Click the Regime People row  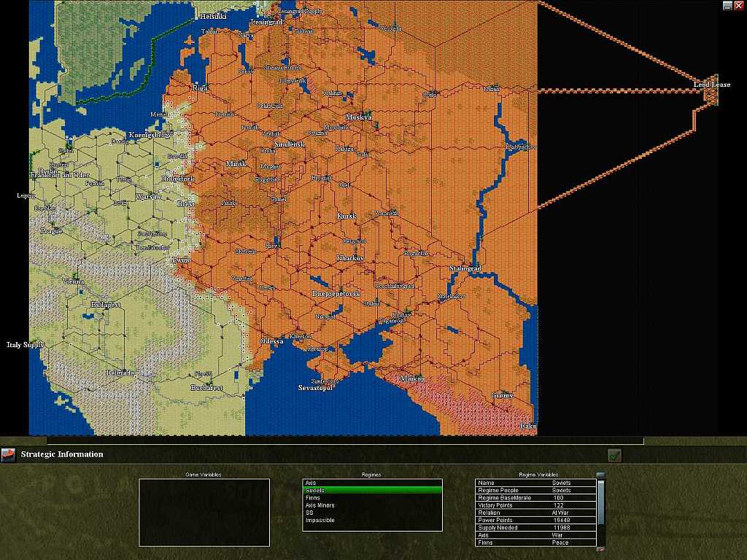pyautogui.click(x=535, y=490)
